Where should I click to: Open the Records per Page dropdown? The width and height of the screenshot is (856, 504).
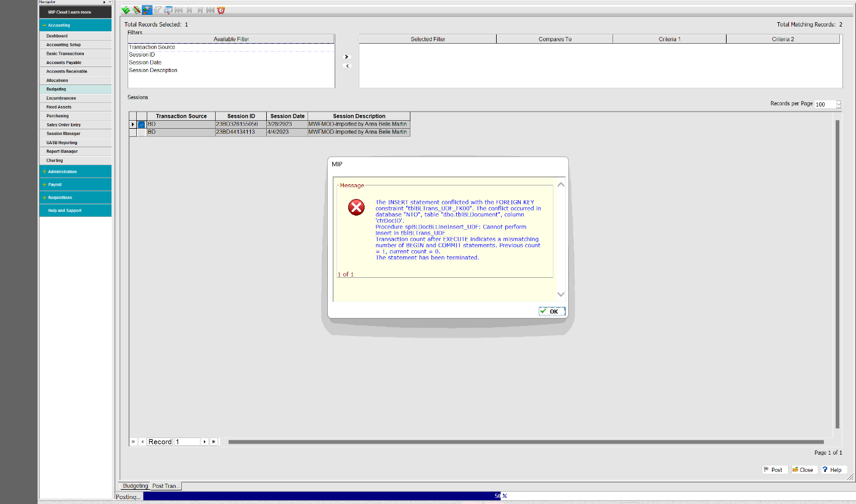[x=838, y=104]
